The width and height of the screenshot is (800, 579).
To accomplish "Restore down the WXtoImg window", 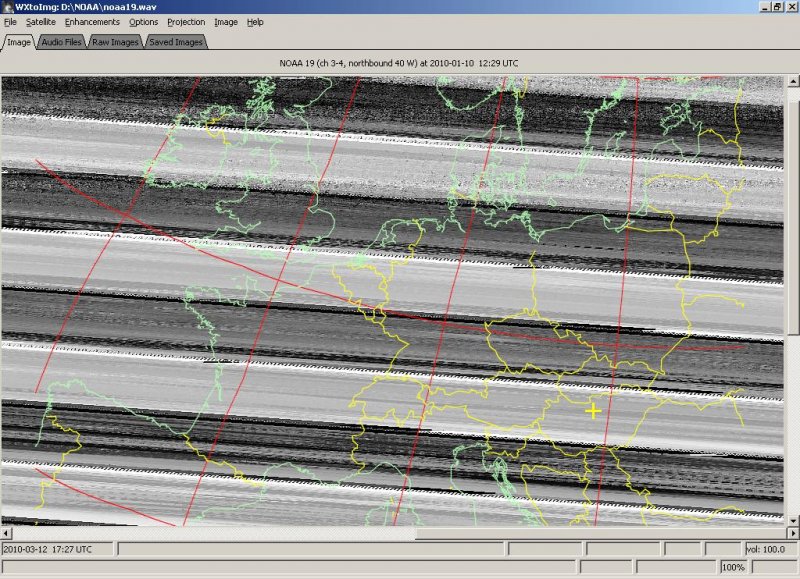I will 777,7.
